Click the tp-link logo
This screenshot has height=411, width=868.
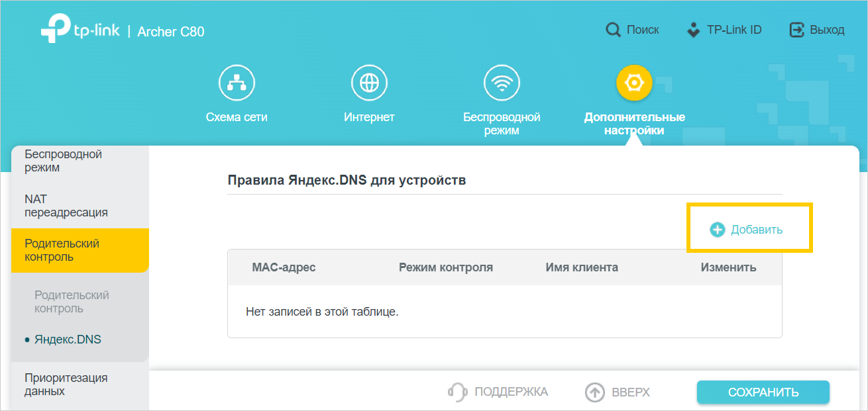pyautogui.click(x=80, y=30)
